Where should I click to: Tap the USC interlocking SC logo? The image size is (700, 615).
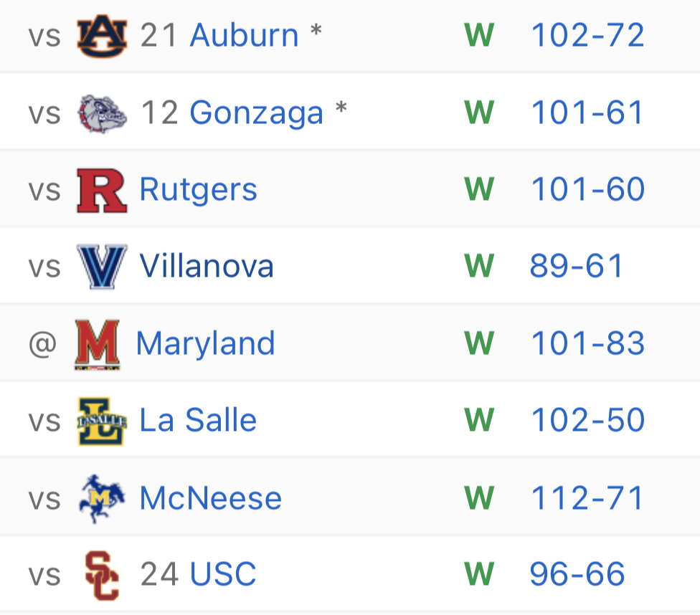tap(103, 576)
